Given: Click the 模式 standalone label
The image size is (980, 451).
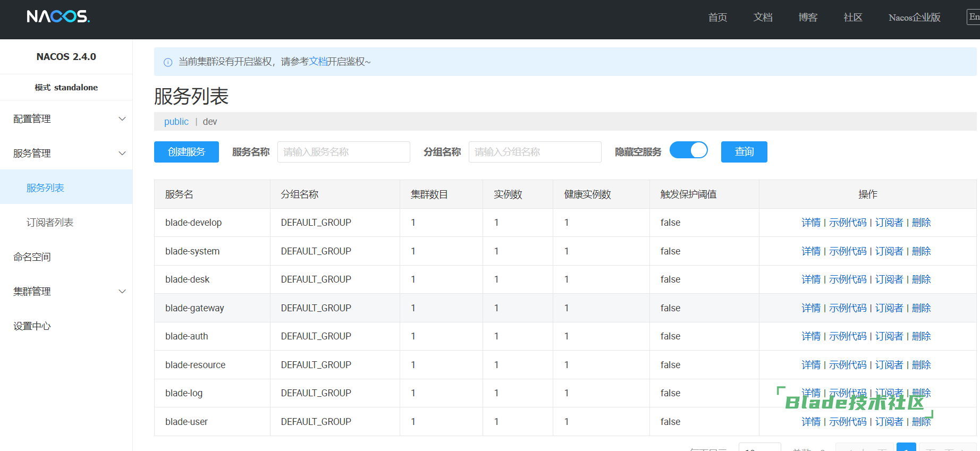Looking at the screenshot, I should 66,88.
